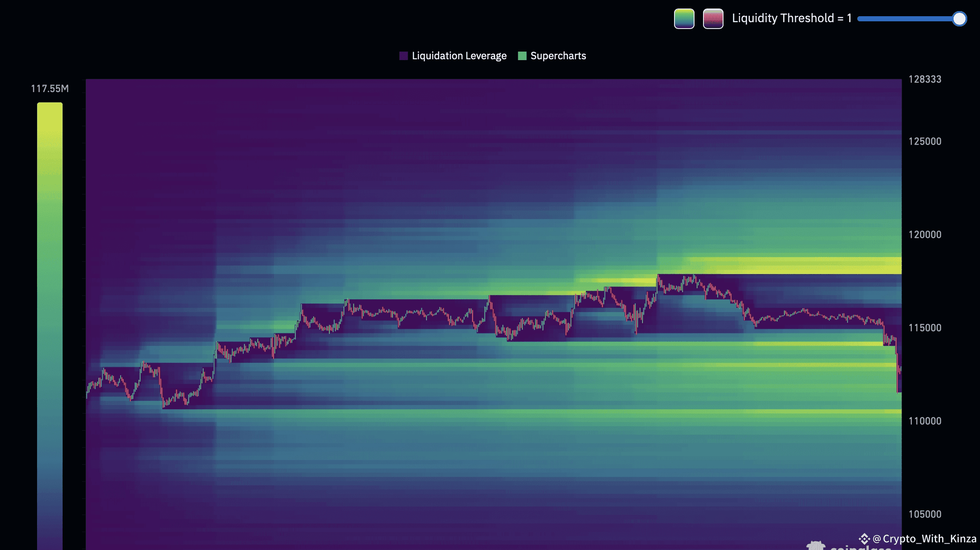Click the middle of the Liquidity Threshold track
Viewport: 980px width, 550px height.
pos(908,19)
